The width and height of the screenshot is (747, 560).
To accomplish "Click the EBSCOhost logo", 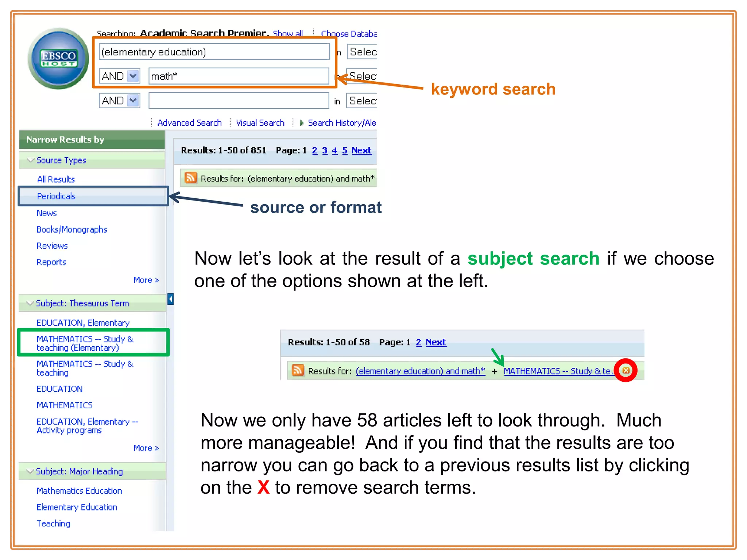I will 58,58.
